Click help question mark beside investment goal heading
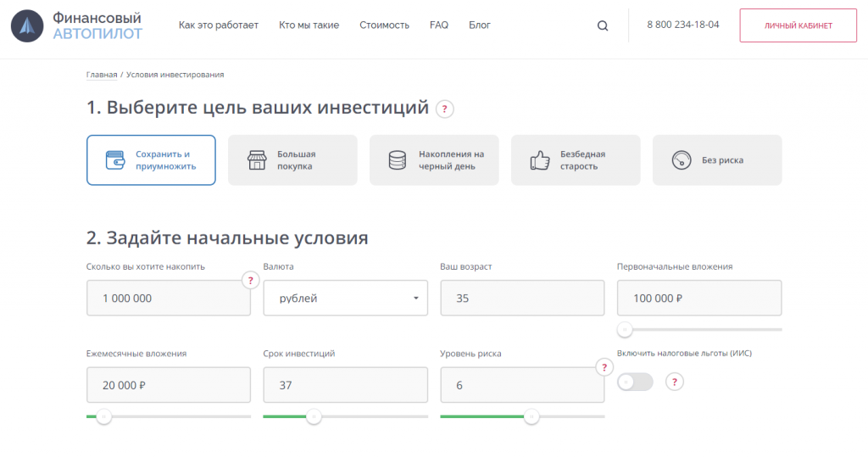 pos(444,109)
